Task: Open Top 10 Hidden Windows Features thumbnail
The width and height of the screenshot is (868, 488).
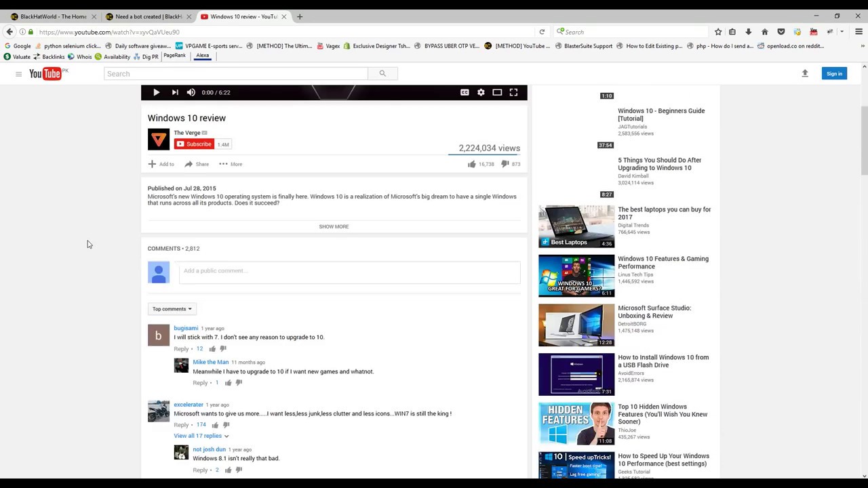Action: pyautogui.click(x=576, y=424)
